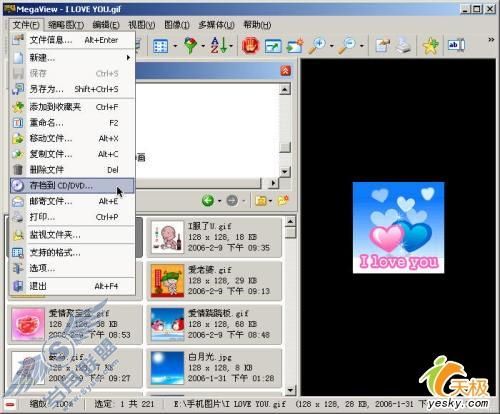Click the full screen view toolbar icon
500x414 pixels.
coord(273,46)
